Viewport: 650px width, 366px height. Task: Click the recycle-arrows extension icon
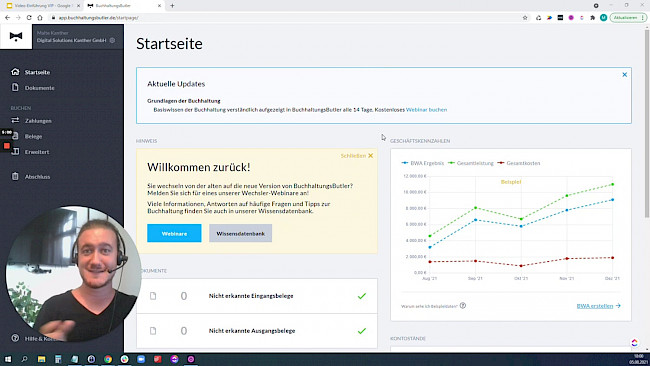click(x=538, y=18)
